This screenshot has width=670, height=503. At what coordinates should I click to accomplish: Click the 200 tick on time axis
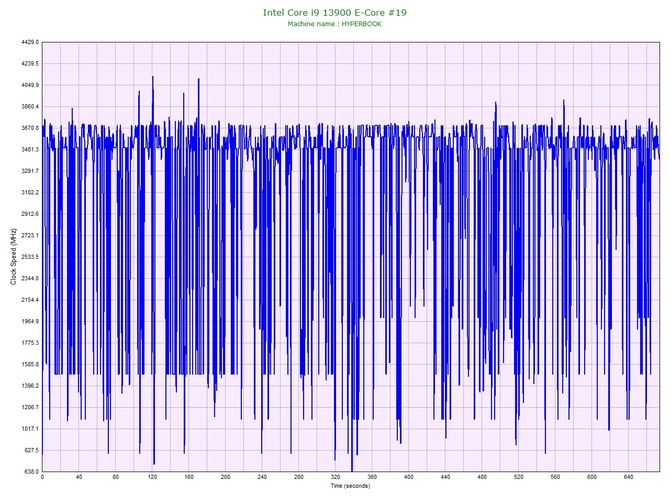pos(225,477)
